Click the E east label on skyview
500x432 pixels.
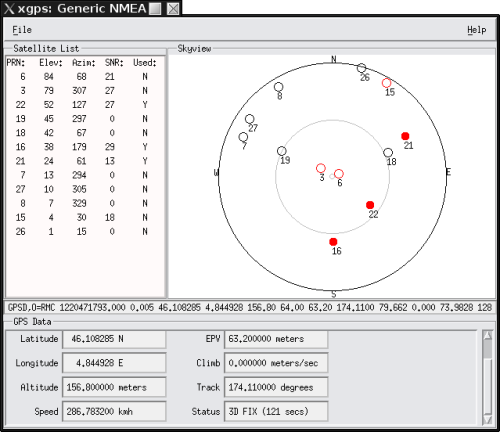click(449, 172)
